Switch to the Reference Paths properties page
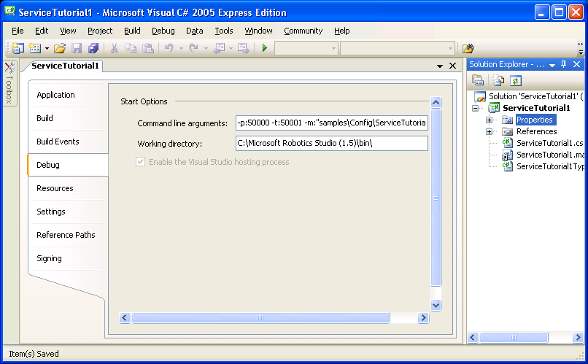 pos(66,235)
